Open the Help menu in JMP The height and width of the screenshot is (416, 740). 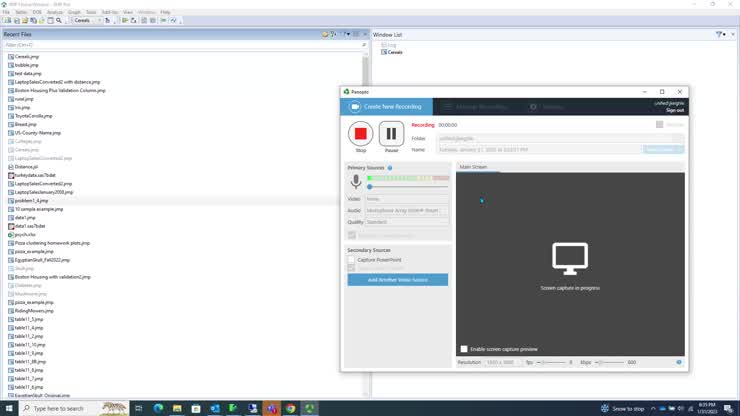165,12
